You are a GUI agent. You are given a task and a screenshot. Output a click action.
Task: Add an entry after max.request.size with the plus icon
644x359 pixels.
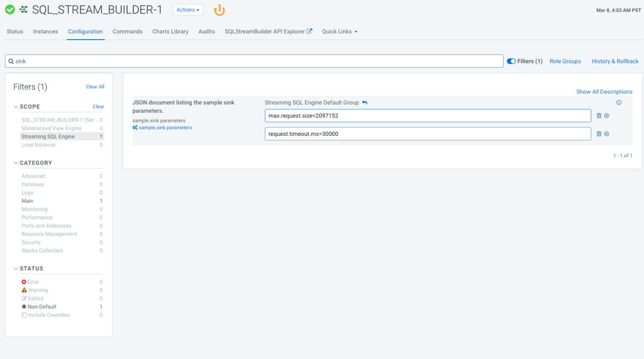pos(607,116)
